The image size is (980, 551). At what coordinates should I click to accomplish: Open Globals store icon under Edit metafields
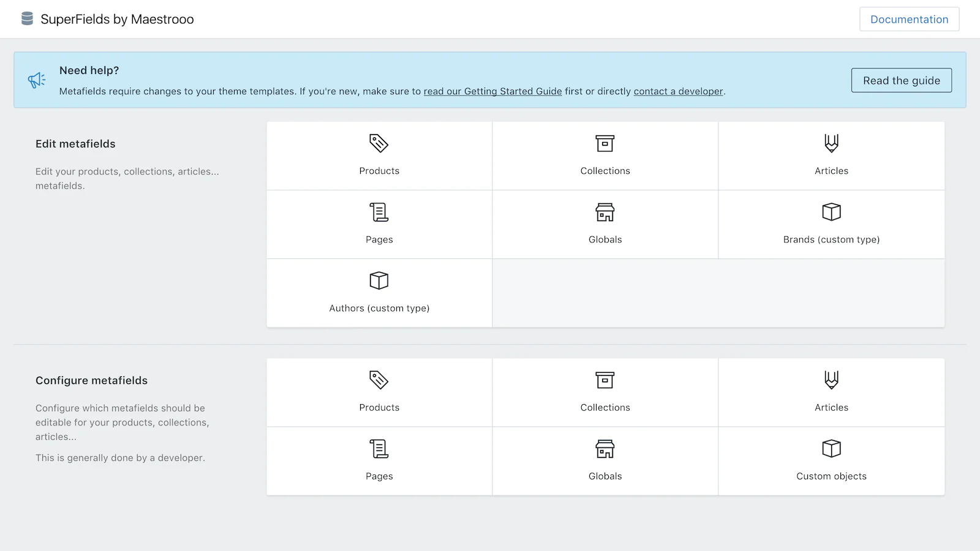[x=605, y=212]
